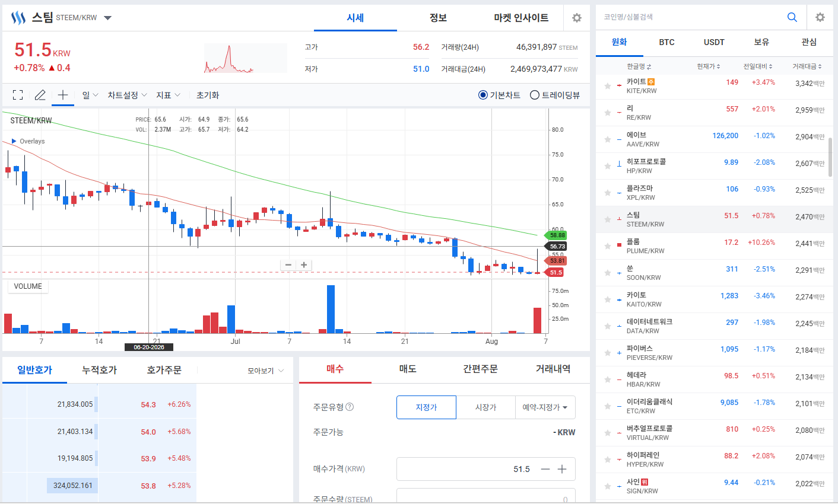Expand the Overlays disclosure triangle

pyautogui.click(x=14, y=141)
